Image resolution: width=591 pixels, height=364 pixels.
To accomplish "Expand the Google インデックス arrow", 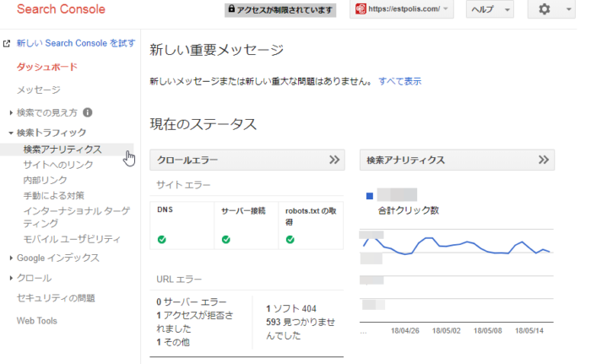I will tap(11, 258).
